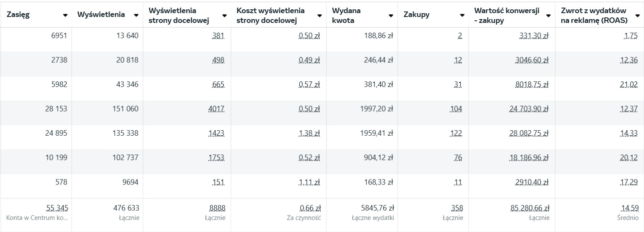Click the Zasięg column header label
Screen dimensions: 644x232
pos(18,14)
